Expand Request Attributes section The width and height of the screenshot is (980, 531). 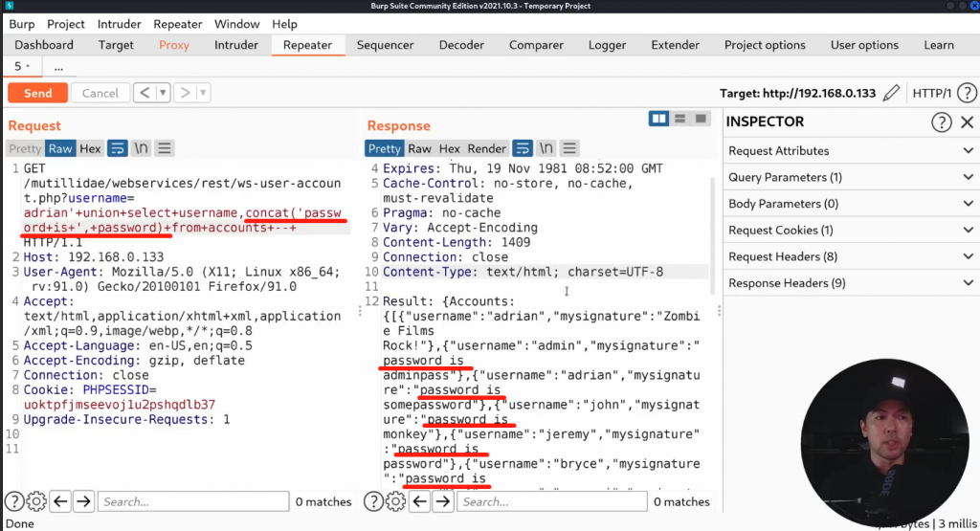851,150
